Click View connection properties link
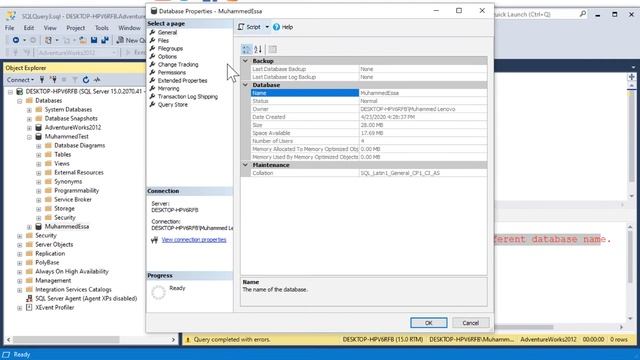The height and width of the screenshot is (360, 640). click(194, 240)
